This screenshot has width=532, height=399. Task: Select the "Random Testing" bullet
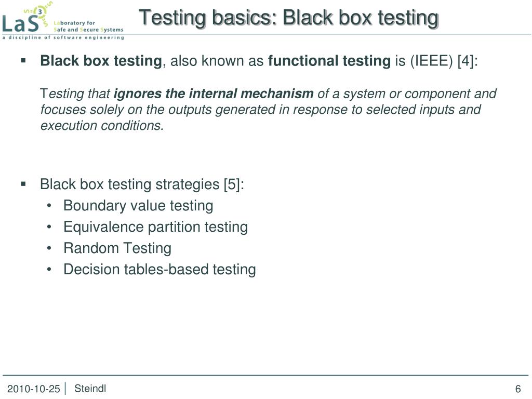(117, 248)
